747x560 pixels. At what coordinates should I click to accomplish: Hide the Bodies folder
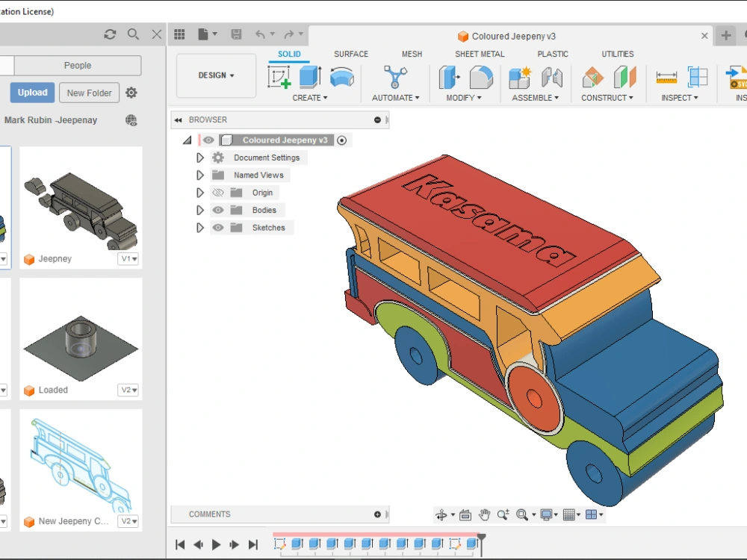point(217,210)
